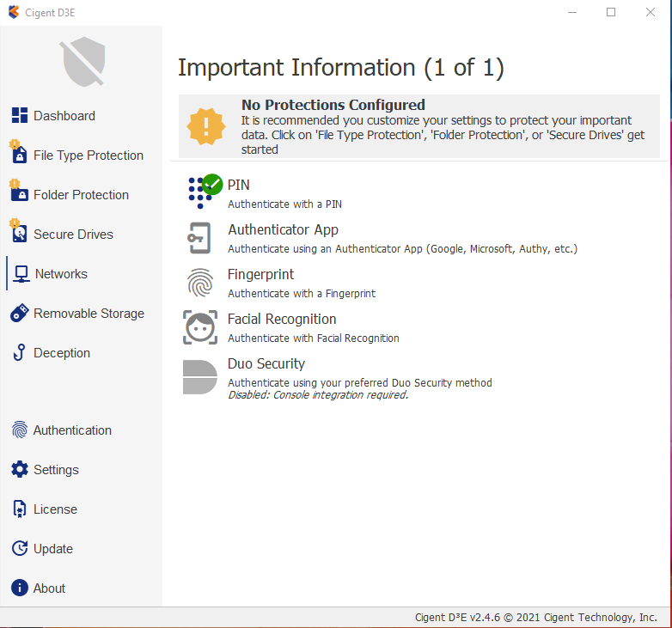Open Folder Protection section
672x628 pixels.
click(x=81, y=194)
